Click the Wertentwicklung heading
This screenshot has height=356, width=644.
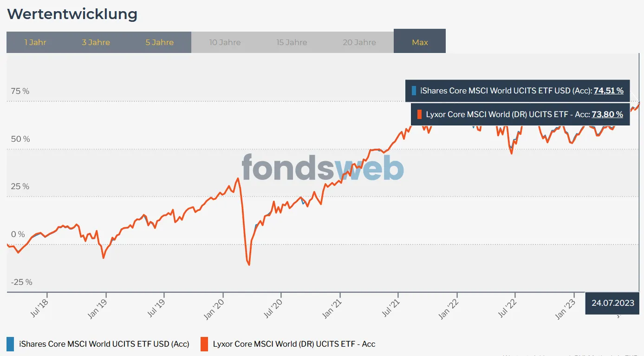click(72, 14)
